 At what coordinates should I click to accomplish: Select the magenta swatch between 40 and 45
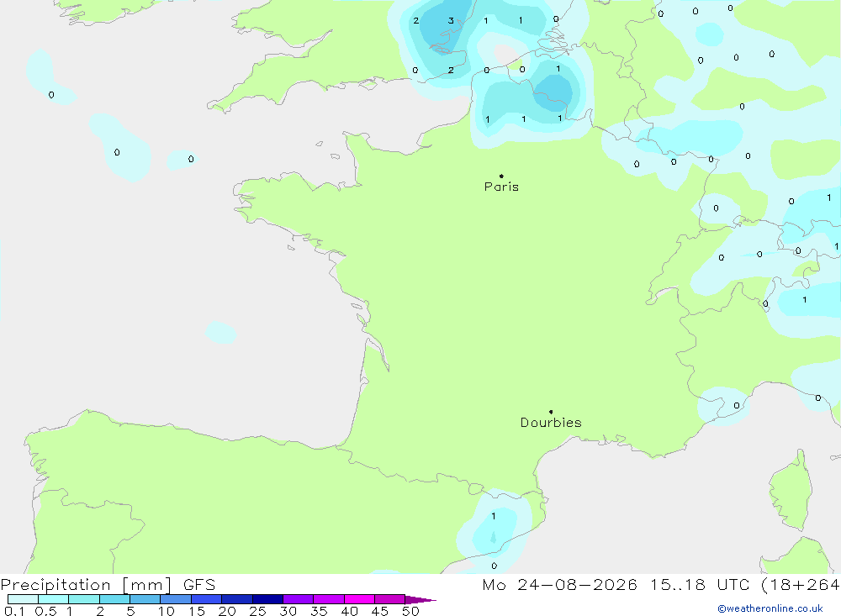359,599
